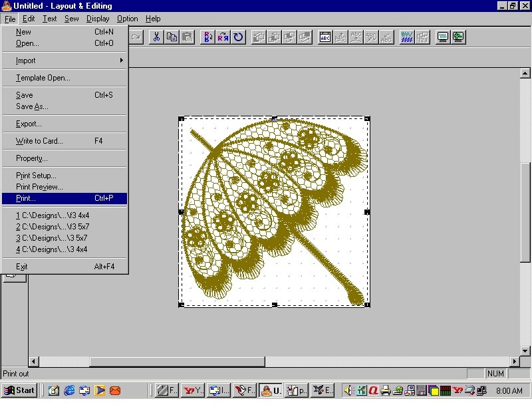Open Property... from the File menu
The width and height of the screenshot is (532, 407).
[65, 158]
